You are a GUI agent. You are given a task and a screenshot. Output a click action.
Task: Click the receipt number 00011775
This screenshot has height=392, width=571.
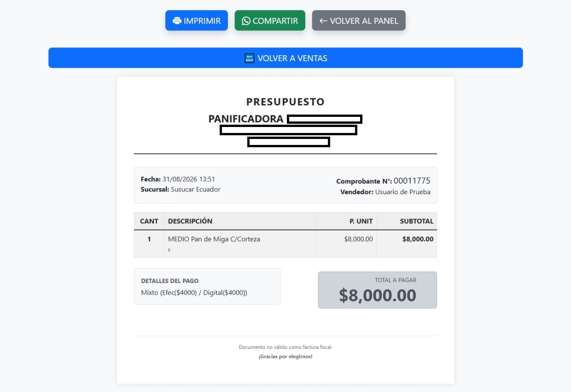[x=412, y=181]
